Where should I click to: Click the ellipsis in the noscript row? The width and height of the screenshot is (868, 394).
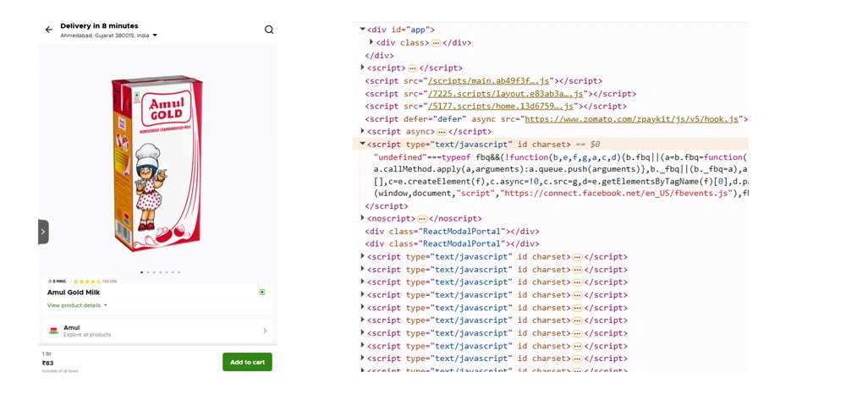coord(422,219)
